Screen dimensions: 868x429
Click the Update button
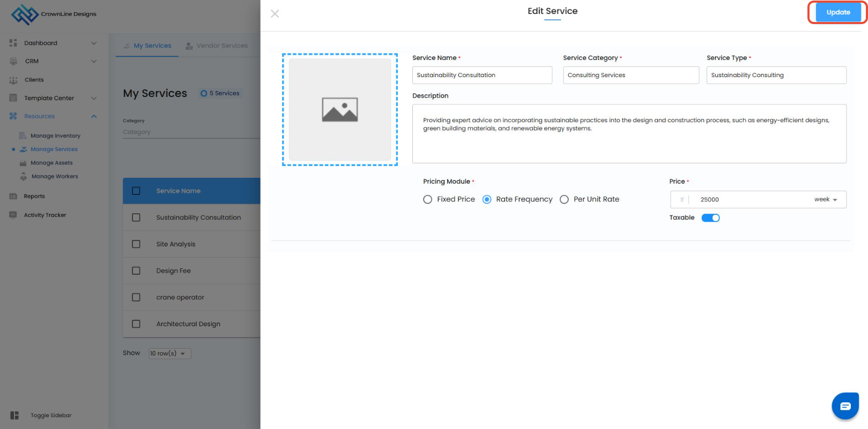coord(838,12)
